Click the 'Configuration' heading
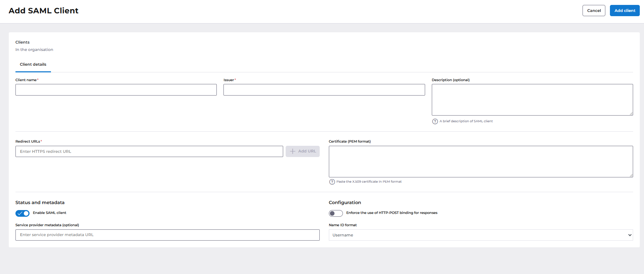Viewport: 644px width, 274px height. click(x=345, y=203)
